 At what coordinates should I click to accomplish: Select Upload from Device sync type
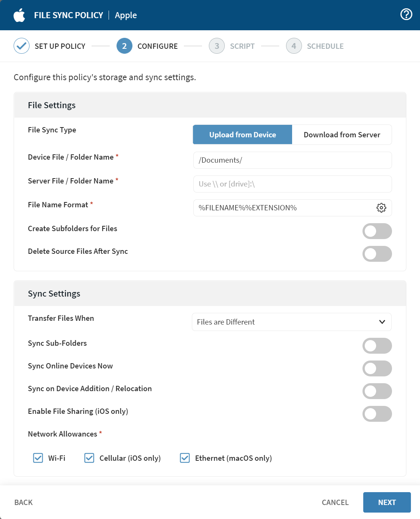pos(243,135)
